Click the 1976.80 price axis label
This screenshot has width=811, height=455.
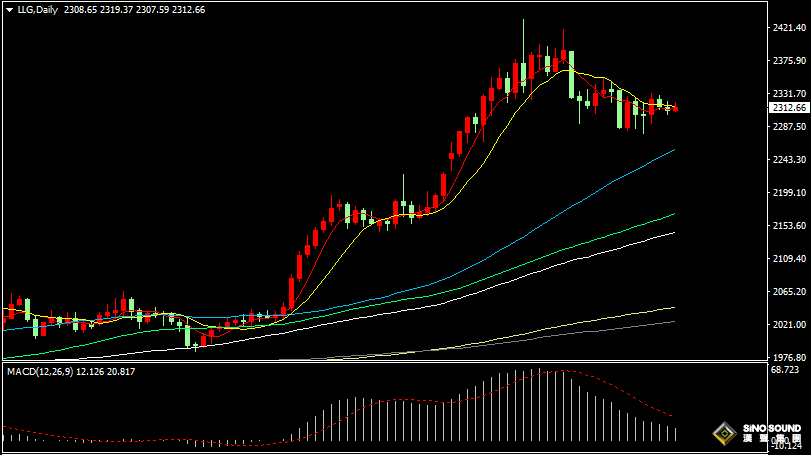click(x=789, y=357)
